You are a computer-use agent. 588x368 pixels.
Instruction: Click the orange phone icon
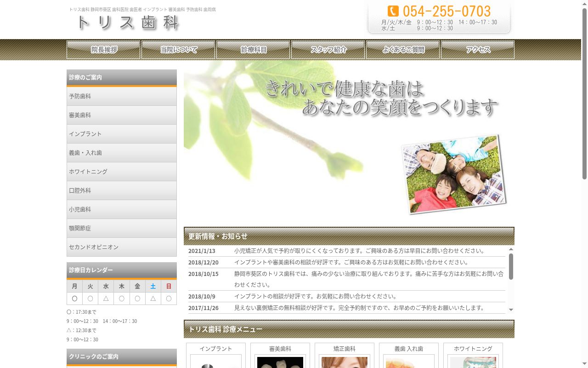pyautogui.click(x=393, y=11)
